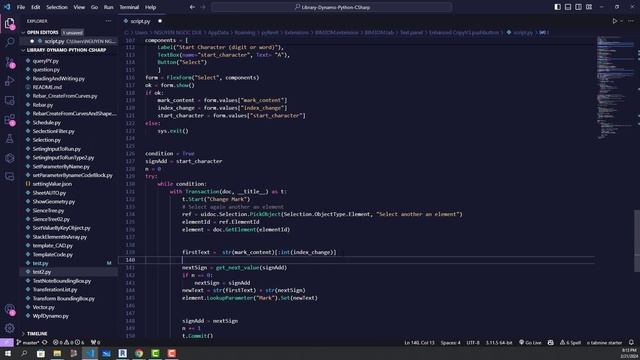Go forward with navigation arrow
This screenshot has width=640, height=360.
(203, 7)
